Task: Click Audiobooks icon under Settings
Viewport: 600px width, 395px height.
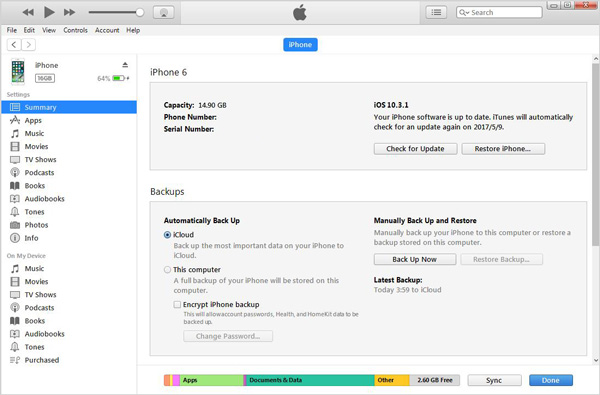Action: point(15,199)
